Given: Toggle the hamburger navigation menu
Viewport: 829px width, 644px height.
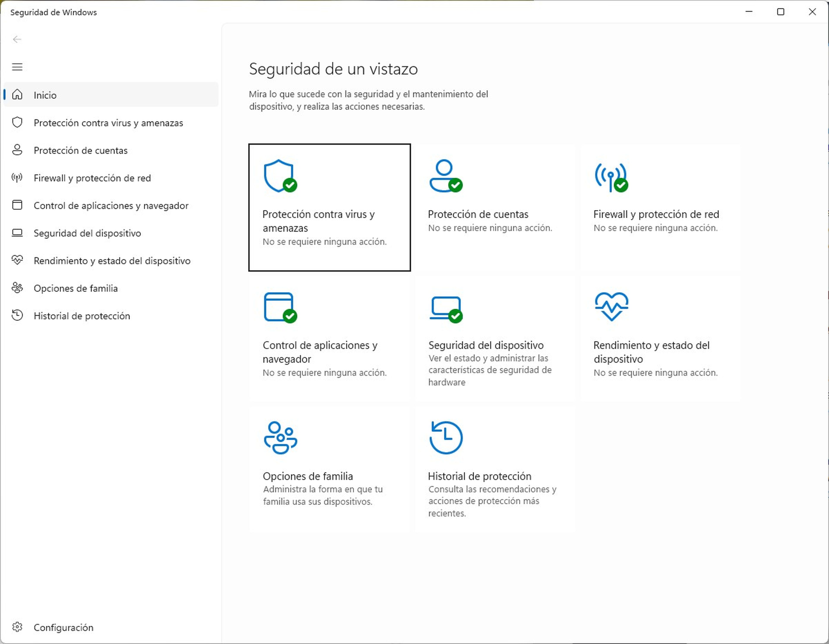Looking at the screenshot, I should point(17,67).
